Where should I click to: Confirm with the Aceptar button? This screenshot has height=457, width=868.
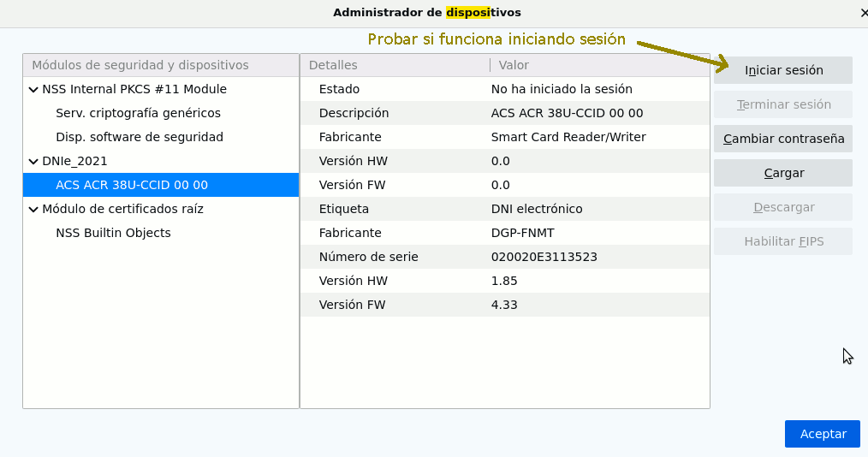[823, 434]
